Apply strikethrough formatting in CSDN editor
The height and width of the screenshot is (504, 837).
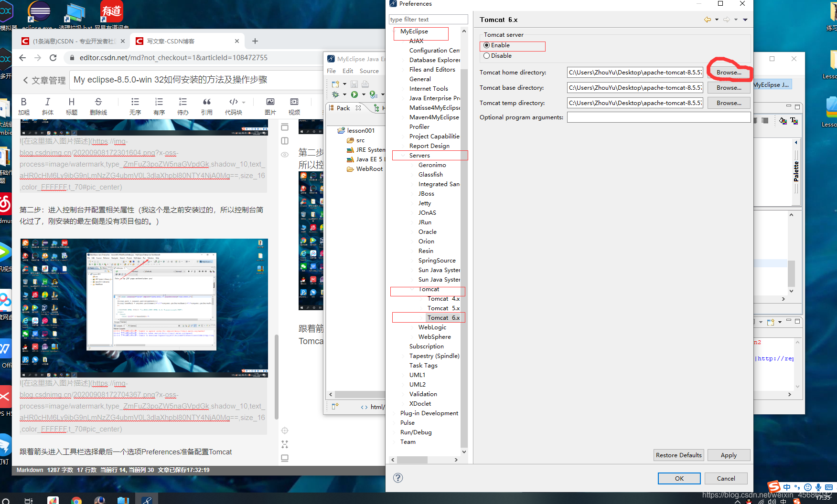coord(98,106)
